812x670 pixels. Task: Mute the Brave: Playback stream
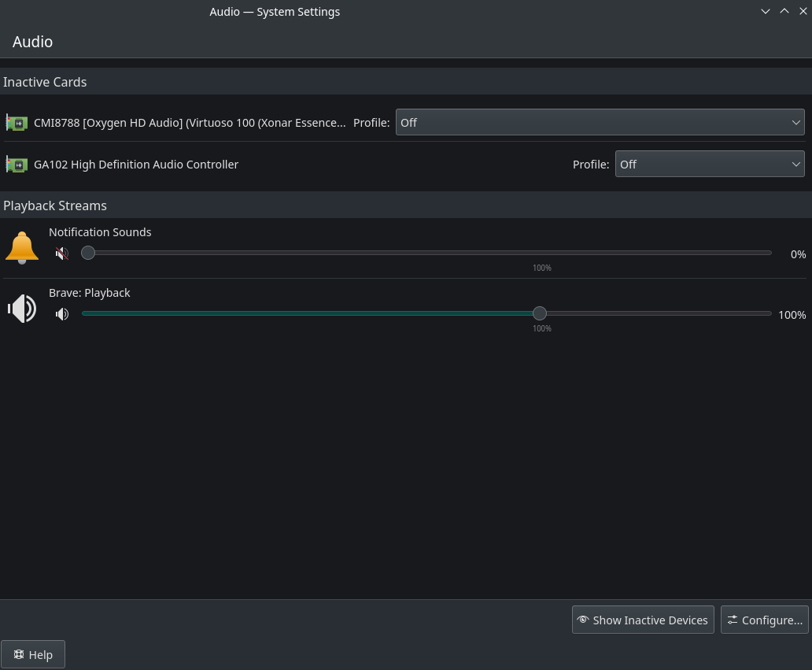(62, 314)
